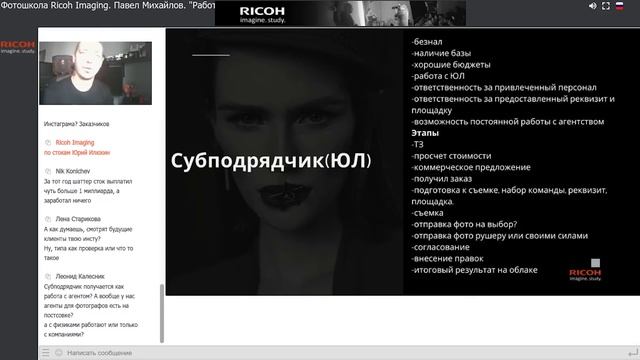
Task: Click the slide line -внесение правок
Action: point(447,258)
